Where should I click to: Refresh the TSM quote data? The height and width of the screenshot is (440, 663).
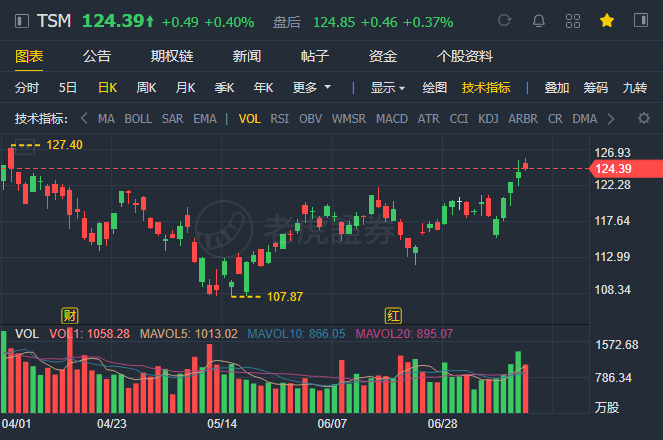[504, 20]
